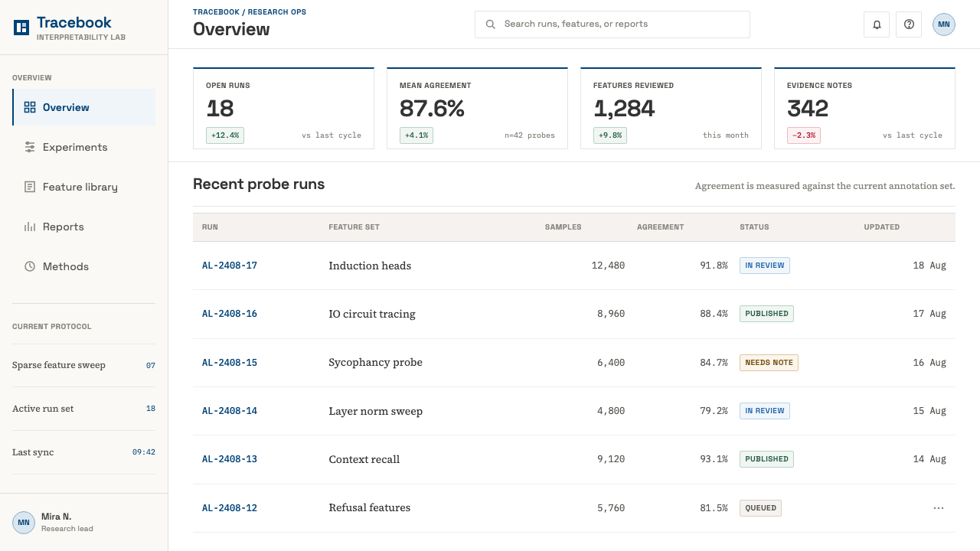This screenshot has height=551, width=980.
Task: Open row actions for AL-2408-12
Action: pyautogui.click(x=939, y=508)
